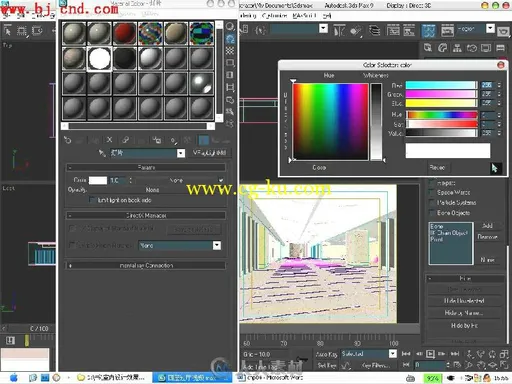
Task: Toggle the Material Editor toolbar icon
Action: (429, 31)
